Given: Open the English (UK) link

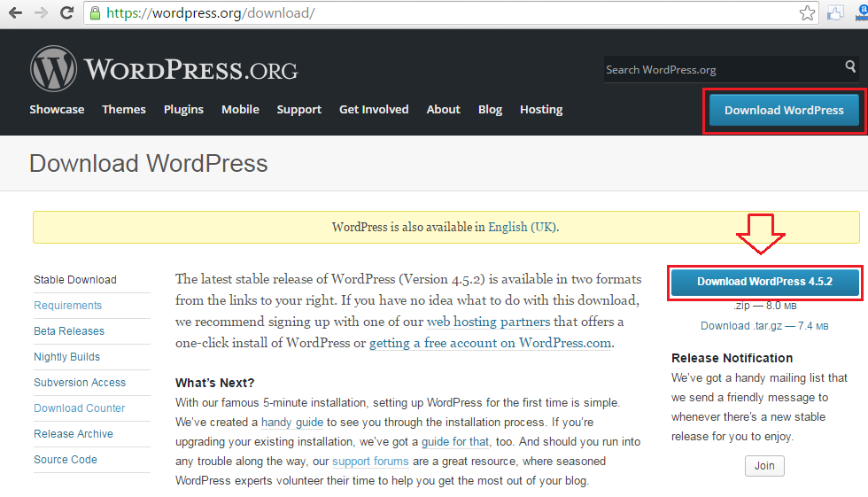Looking at the screenshot, I should [x=523, y=227].
